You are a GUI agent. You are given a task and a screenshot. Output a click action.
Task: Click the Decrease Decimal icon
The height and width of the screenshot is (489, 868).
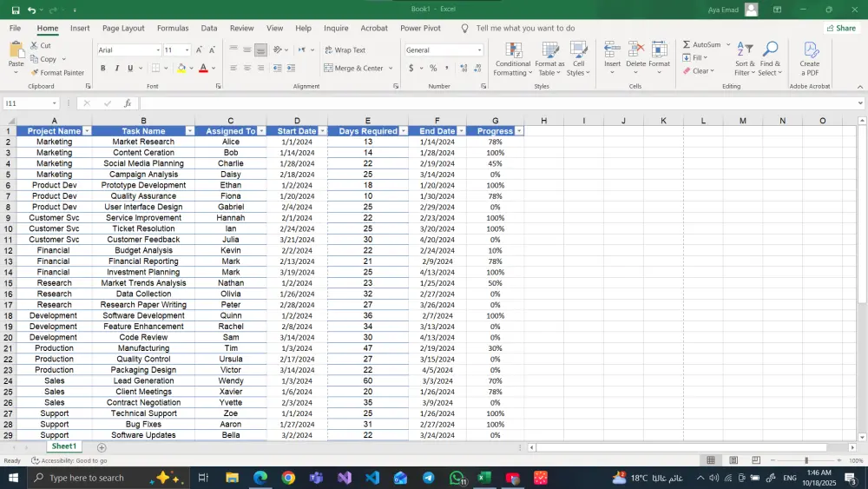pos(477,68)
